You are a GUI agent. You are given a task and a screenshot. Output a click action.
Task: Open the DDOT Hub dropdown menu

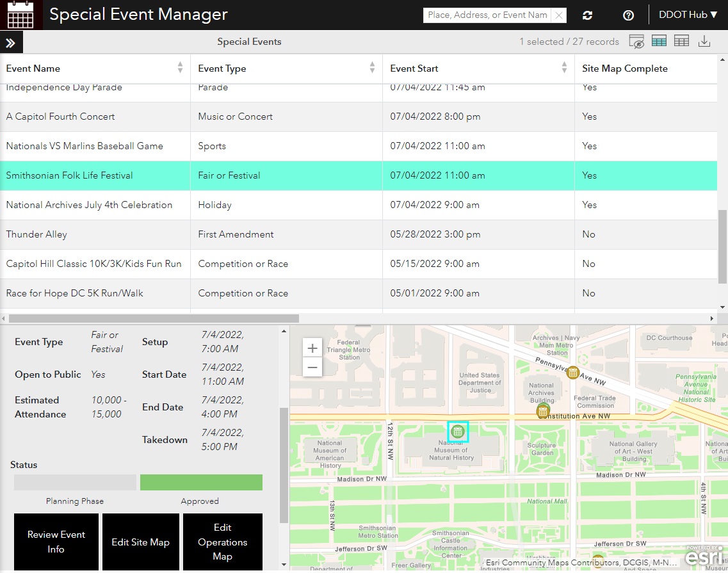tap(688, 15)
